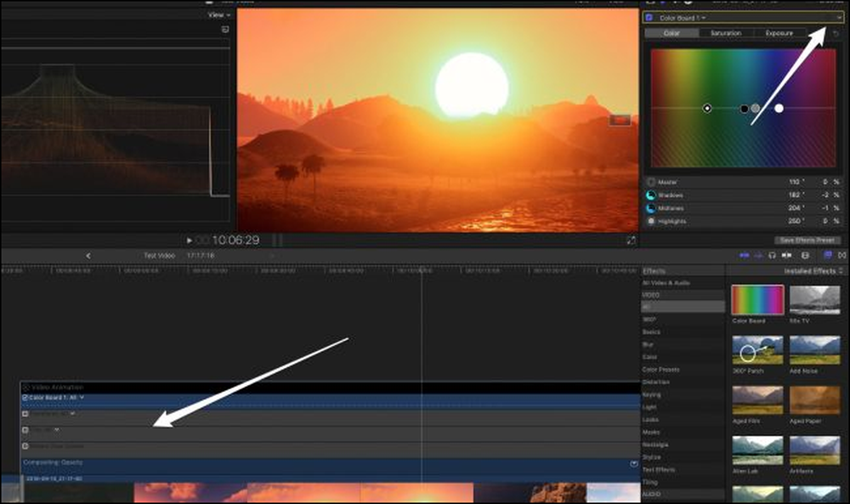
Task: Click the white Highlights puck on color board
Action: click(x=779, y=109)
